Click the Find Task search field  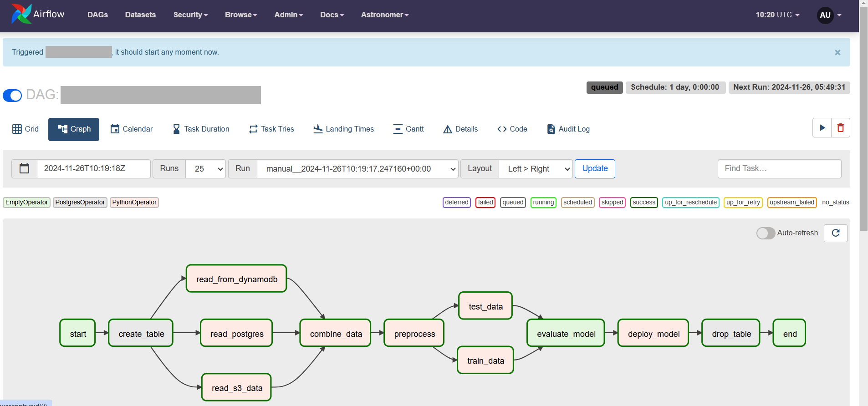[x=779, y=169]
